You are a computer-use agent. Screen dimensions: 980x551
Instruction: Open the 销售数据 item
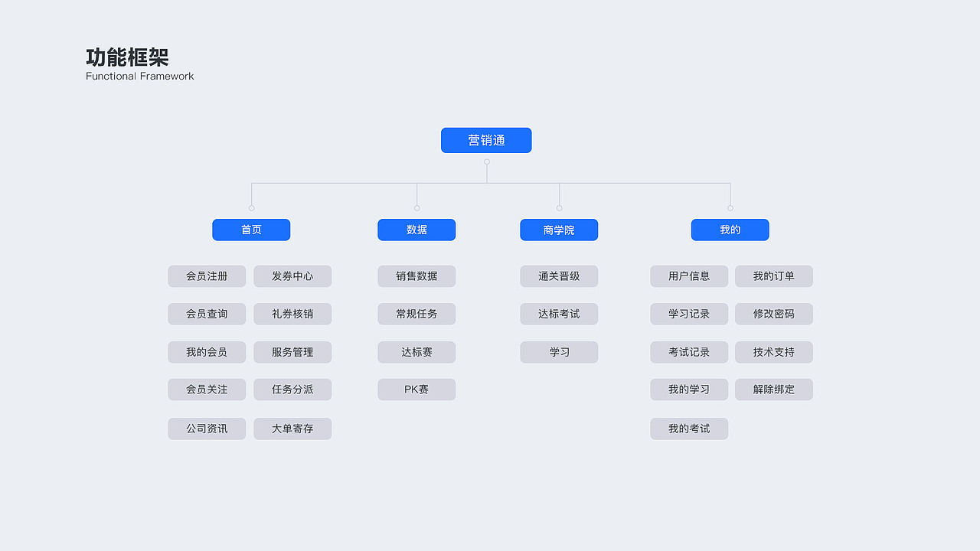416,276
